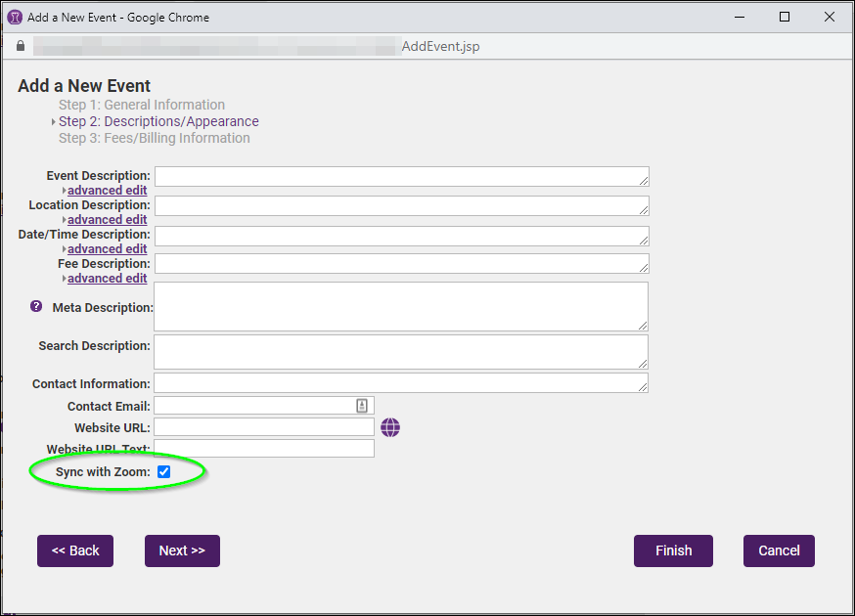
Task: Click the Finish button
Action: [x=673, y=550]
